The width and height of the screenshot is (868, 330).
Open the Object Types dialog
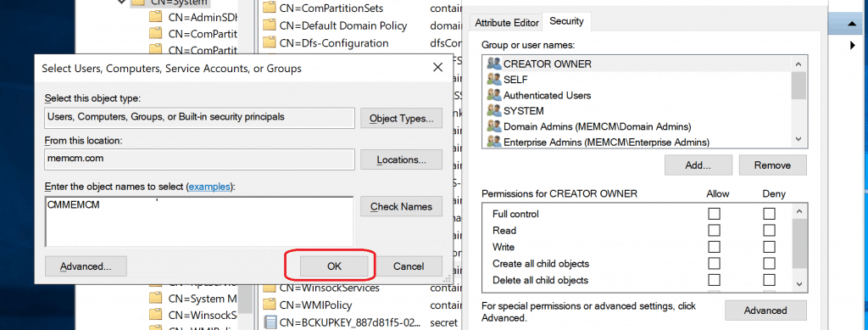coord(401,119)
